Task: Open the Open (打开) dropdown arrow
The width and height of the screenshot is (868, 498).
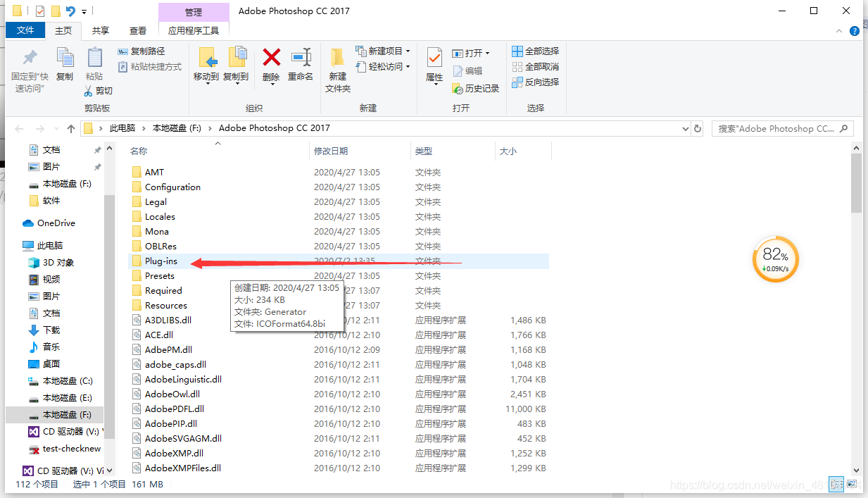Action: point(487,54)
